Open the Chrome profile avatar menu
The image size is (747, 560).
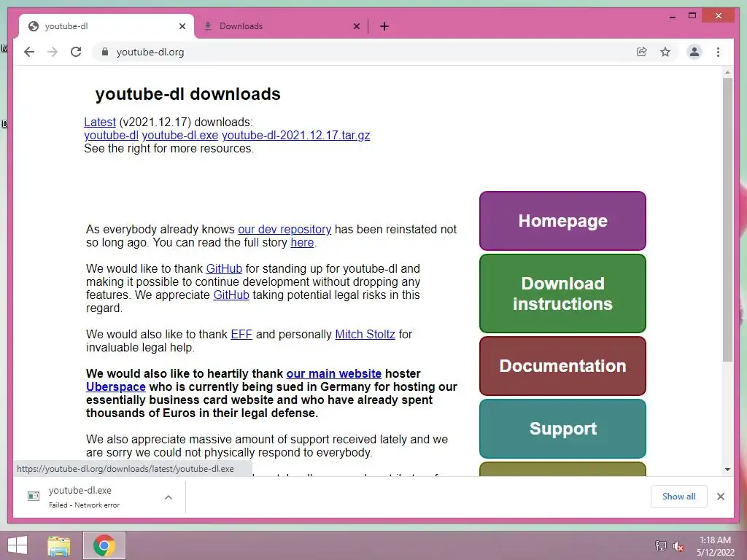[694, 52]
